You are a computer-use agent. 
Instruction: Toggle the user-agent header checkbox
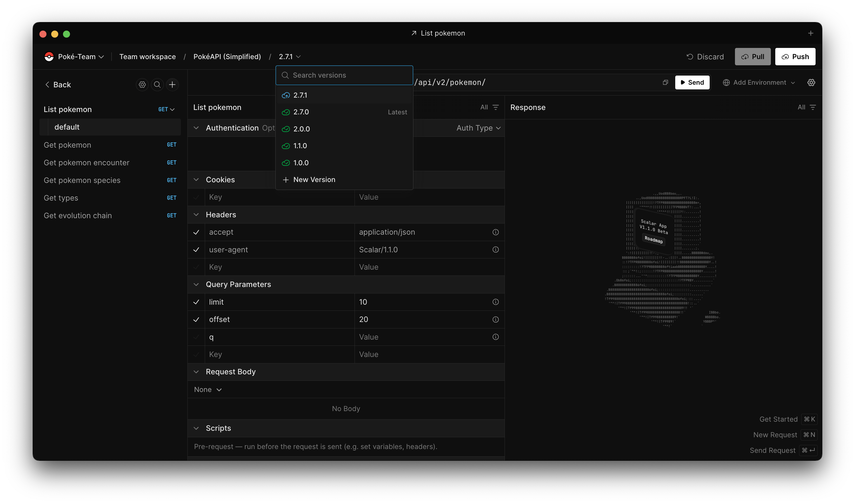click(x=196, y=250)
